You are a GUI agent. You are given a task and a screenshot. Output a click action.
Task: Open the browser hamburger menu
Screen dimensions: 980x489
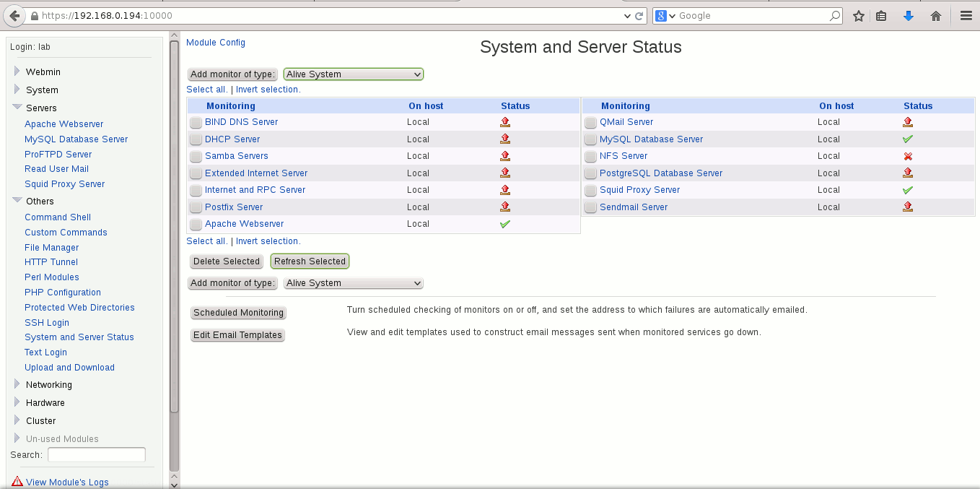pos(966,16)
